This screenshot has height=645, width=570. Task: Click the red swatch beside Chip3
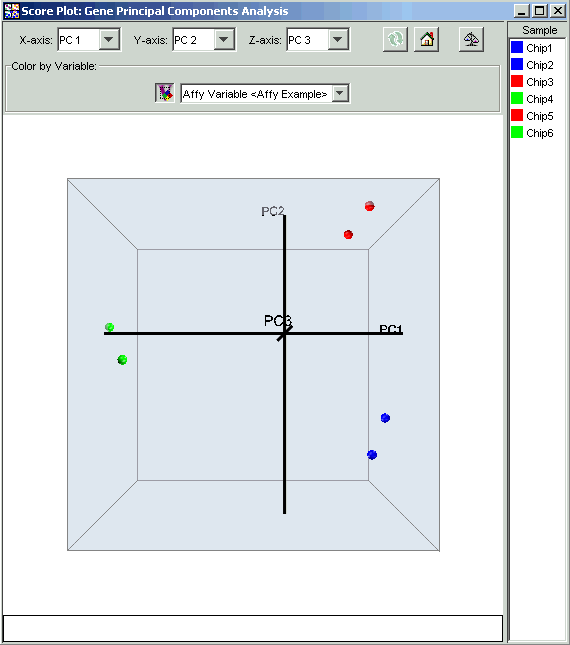517,81
